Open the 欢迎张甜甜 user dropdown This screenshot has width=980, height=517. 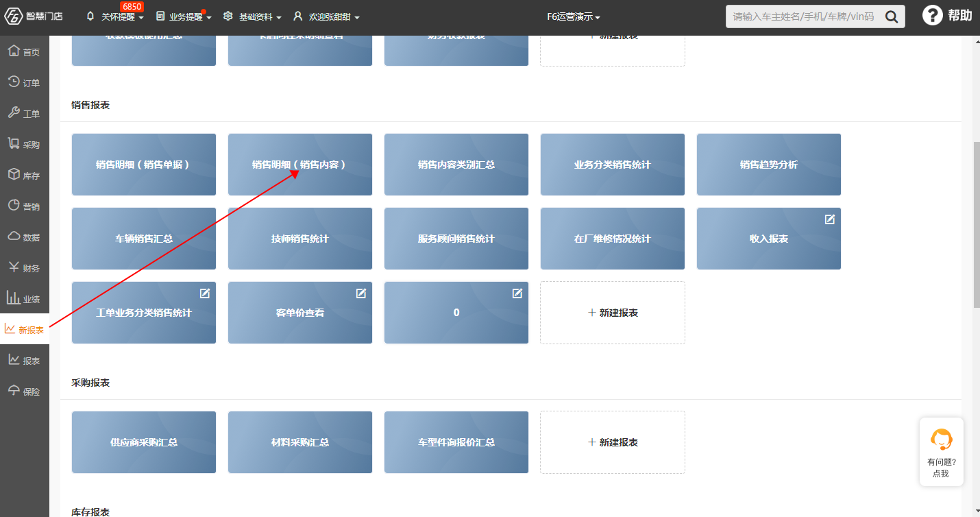pos(326,16)
